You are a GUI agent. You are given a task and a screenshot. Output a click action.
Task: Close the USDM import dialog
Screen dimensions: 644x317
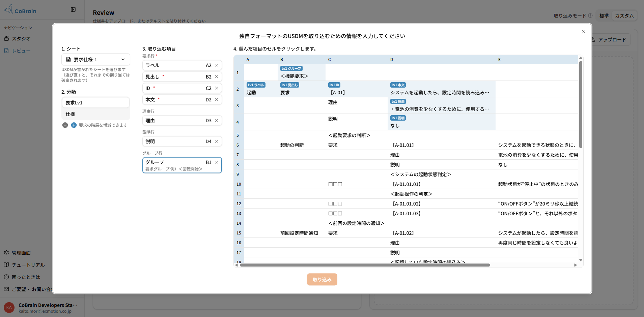tap(583, 32)
